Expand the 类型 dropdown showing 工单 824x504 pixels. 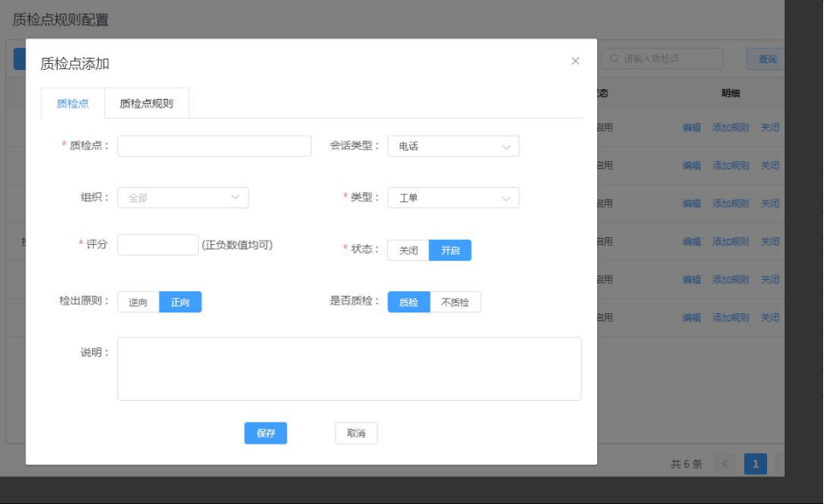pos(453,199)
